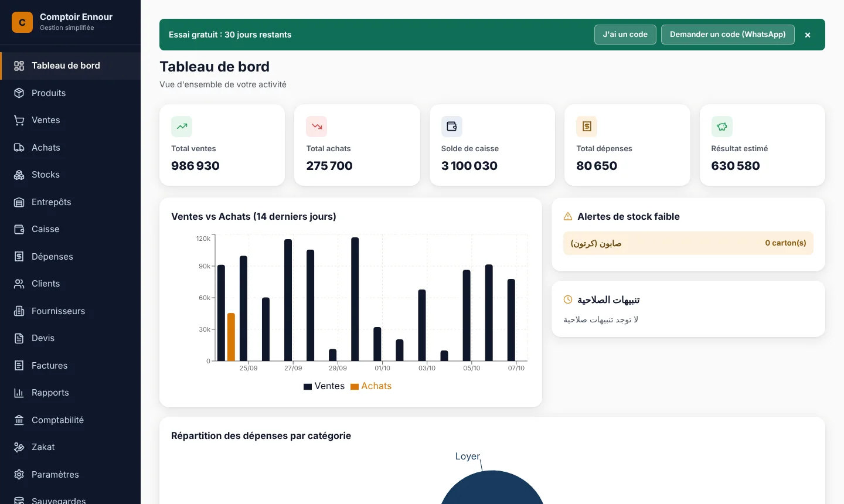Click the Résultat estimé piggy bank icon
This screenshot has width=844, height=504.
coord(722,127)
